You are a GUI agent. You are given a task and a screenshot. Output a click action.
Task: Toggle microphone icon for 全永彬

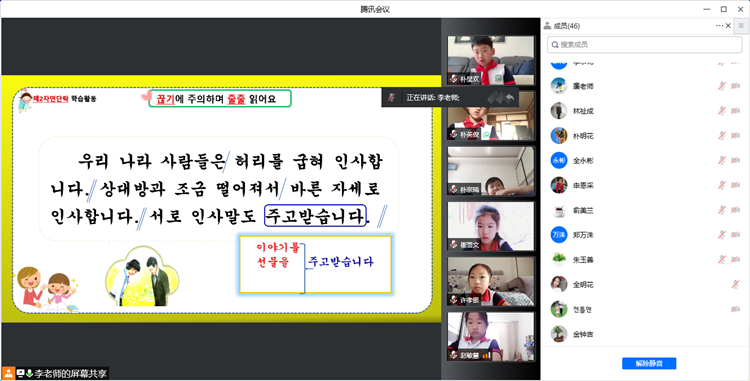coord(722,160)
